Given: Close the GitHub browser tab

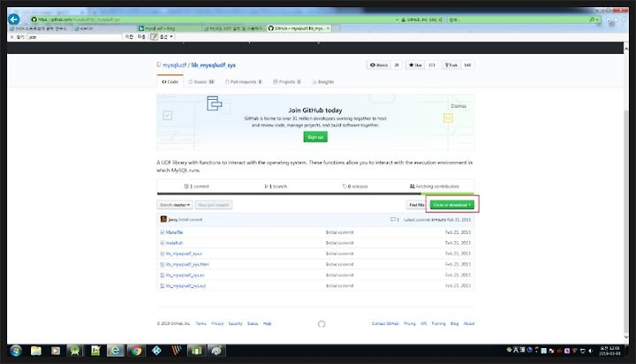Looking at the screenshot, I should [328, 28].
